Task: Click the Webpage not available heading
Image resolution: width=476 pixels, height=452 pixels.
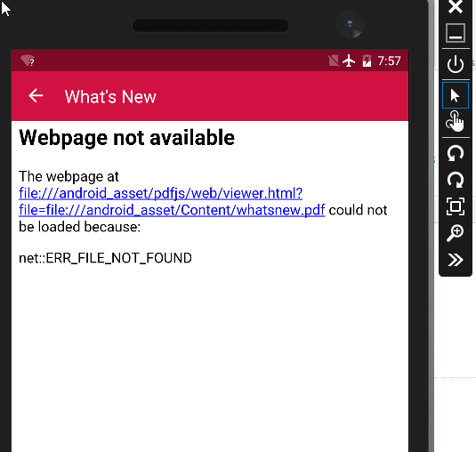Action: coord(126,138)
